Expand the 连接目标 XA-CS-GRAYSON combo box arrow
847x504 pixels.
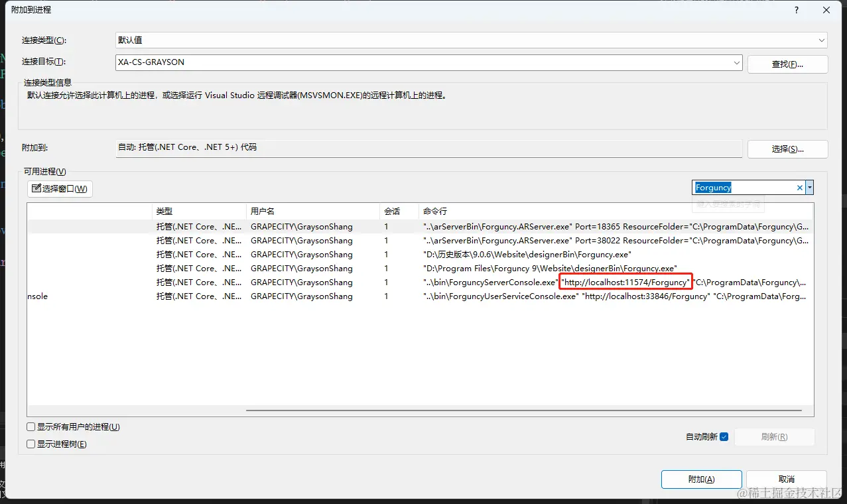pos(737,62)
